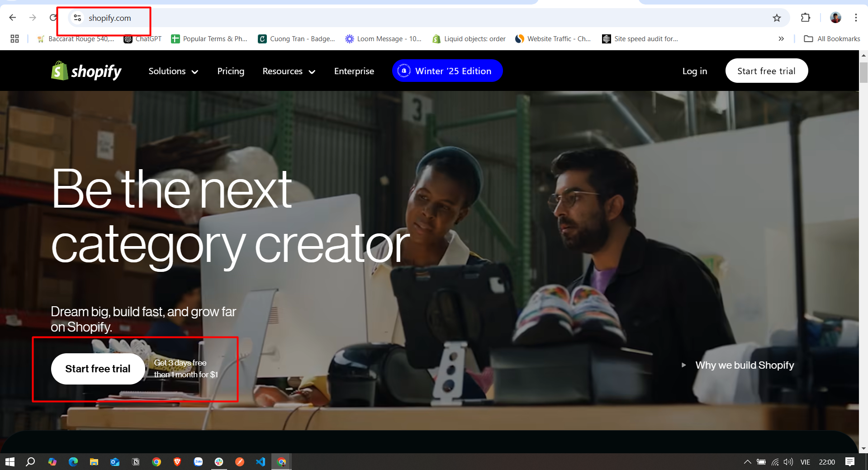Open the orange round taskbar app icon
868x470 pixels.
click(240, 462)
